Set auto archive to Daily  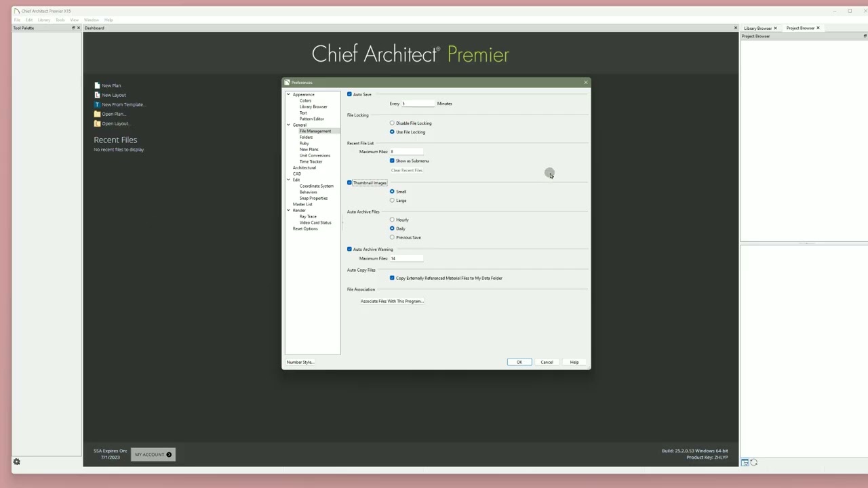coord(392,228)
